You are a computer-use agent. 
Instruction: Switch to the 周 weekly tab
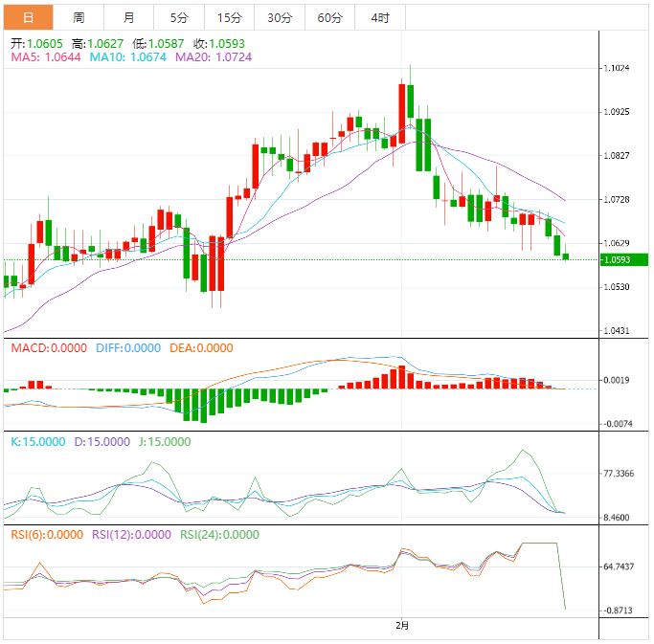(79, 17)
